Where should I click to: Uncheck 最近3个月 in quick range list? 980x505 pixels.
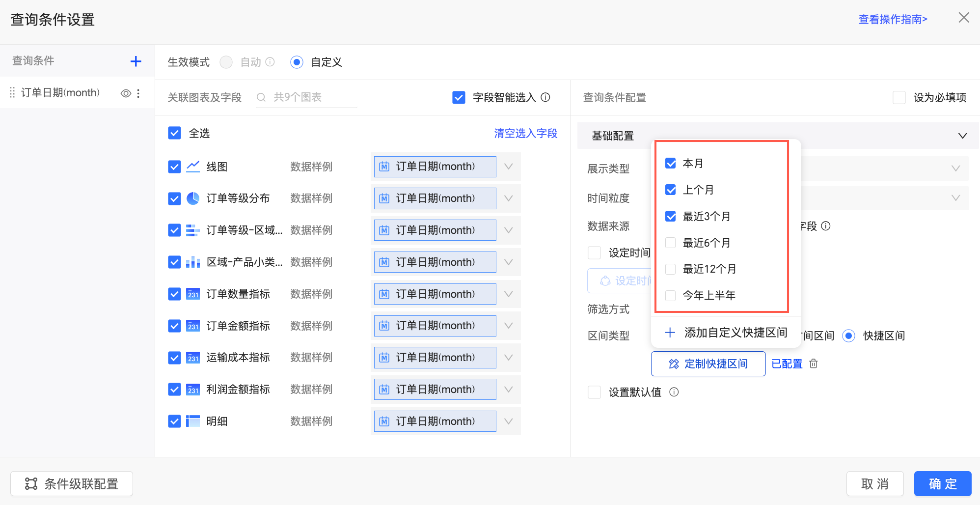[671, 216]
